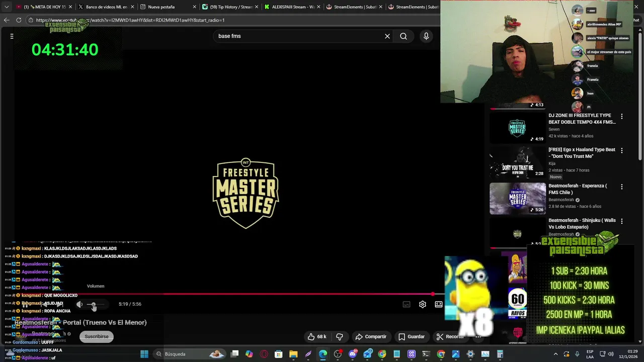Click the Seven channel name
The width and height of the screenshot is (644, 362).
(554, 129)
